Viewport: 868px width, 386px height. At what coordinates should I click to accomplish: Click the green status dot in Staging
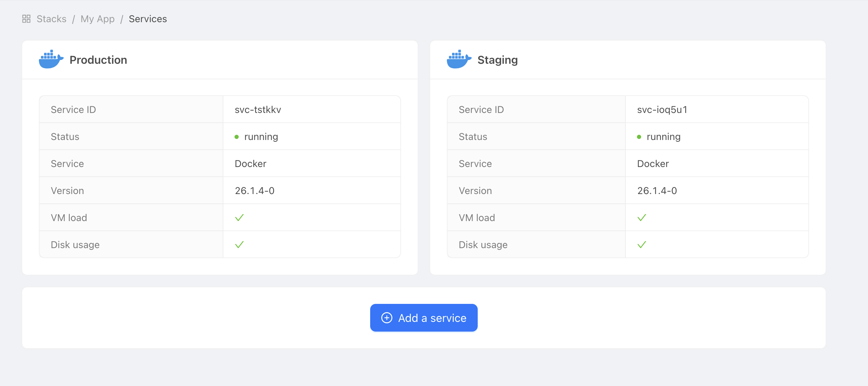pos(639,137)
